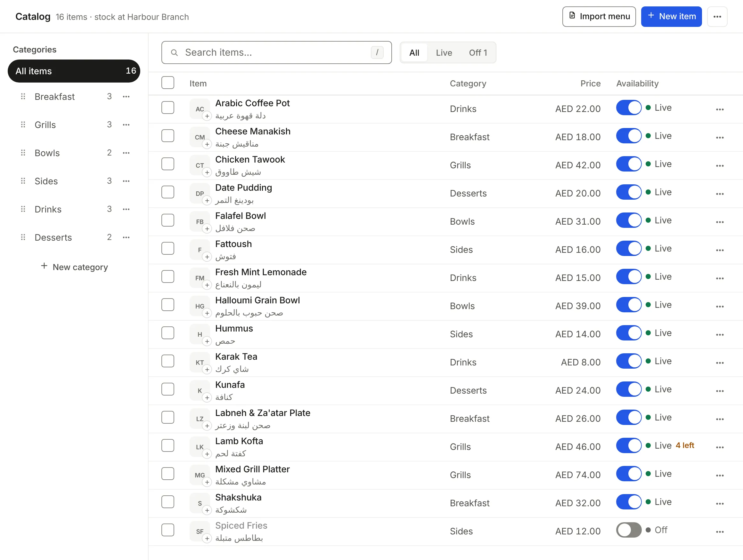Select the All filter tab
The height and width of the screenshot is (560, 743).
click(x=414, y=53)
